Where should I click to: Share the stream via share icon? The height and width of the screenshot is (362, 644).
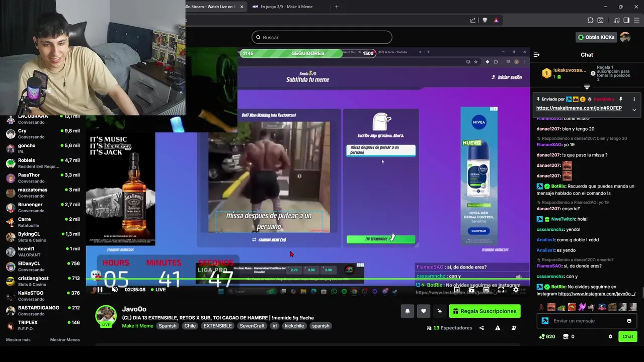[481, 328]
